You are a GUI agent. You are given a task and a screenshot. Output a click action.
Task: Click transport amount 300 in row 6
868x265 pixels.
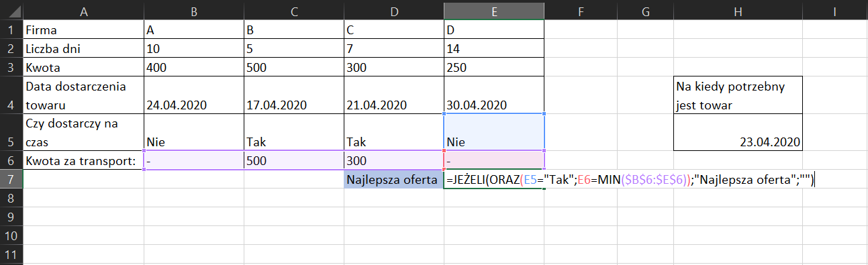click(394, 160)
